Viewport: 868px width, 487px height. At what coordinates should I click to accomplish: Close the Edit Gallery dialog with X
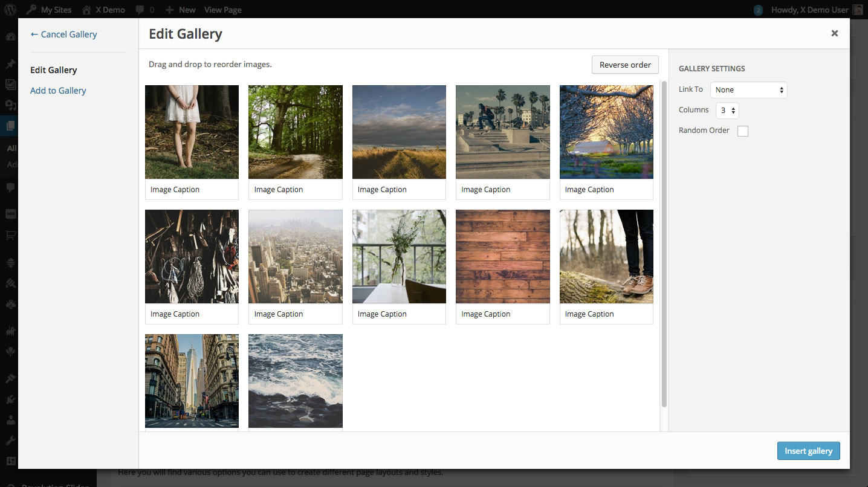[x=834, y=34]
